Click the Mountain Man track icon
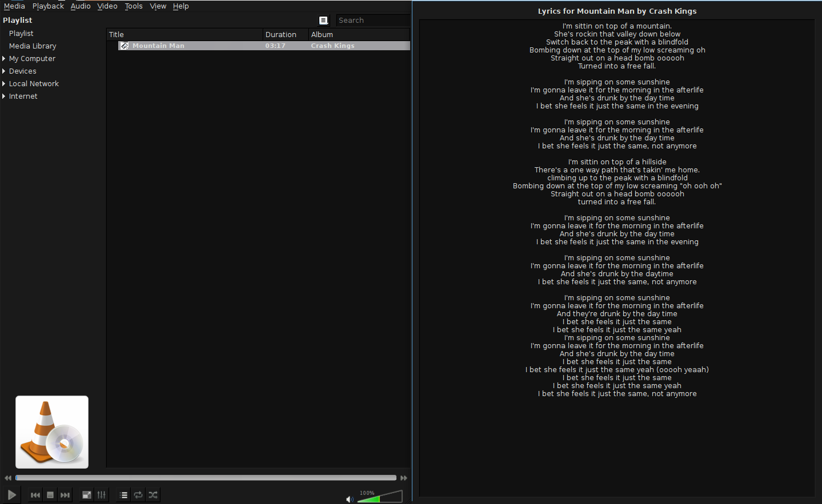Image resolution: width=822 pixels, height=504 pixels. (x=125, y=46)
